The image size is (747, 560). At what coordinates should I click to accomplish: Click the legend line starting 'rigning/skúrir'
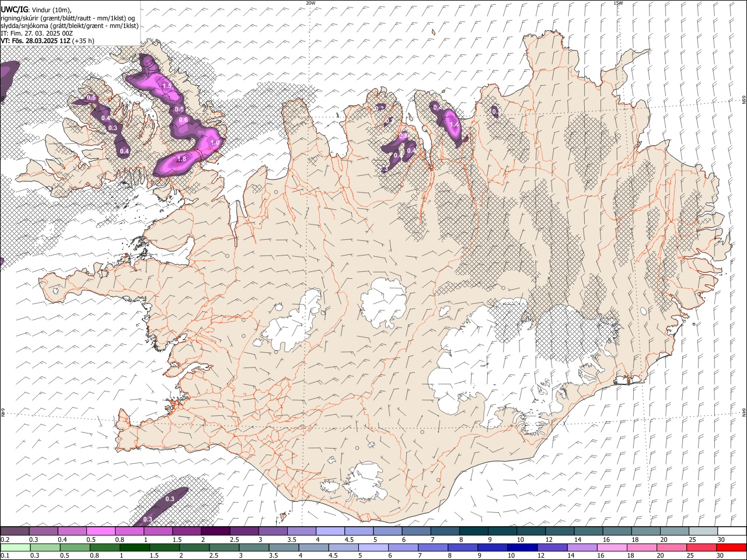(x=69, y=18)
